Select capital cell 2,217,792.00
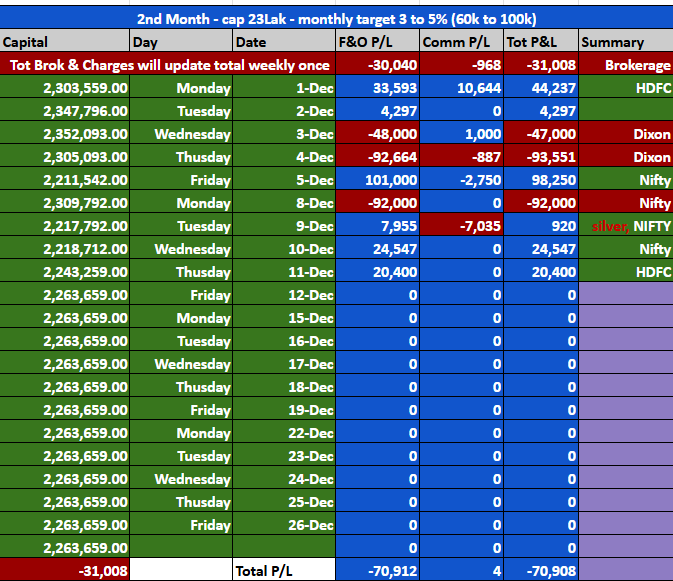673x581 pixels. coord(64,226)
